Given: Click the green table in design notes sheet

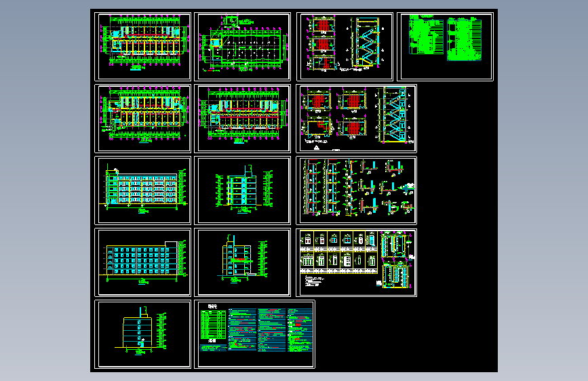Looking at the screenshot, I should 214,325.
